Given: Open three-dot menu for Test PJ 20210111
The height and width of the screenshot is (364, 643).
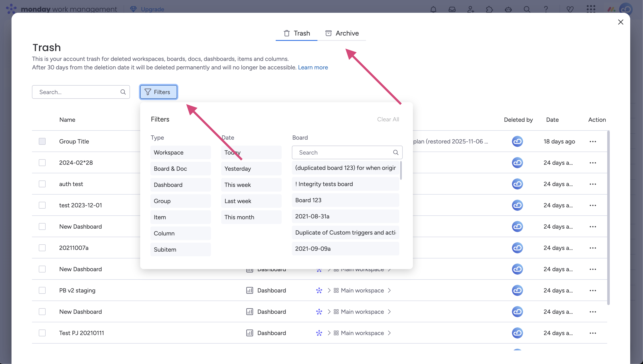Looking at the screenshot, I should click(x=593, y=333).
